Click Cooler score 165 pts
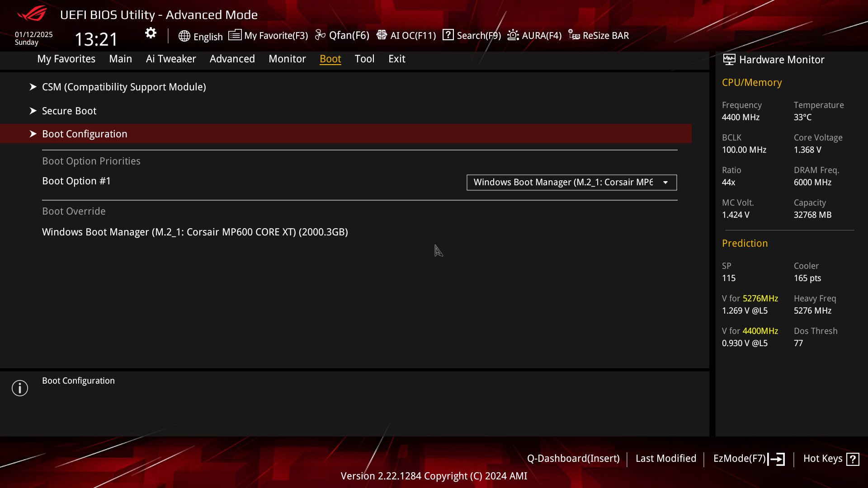 [x=807, y=278]
